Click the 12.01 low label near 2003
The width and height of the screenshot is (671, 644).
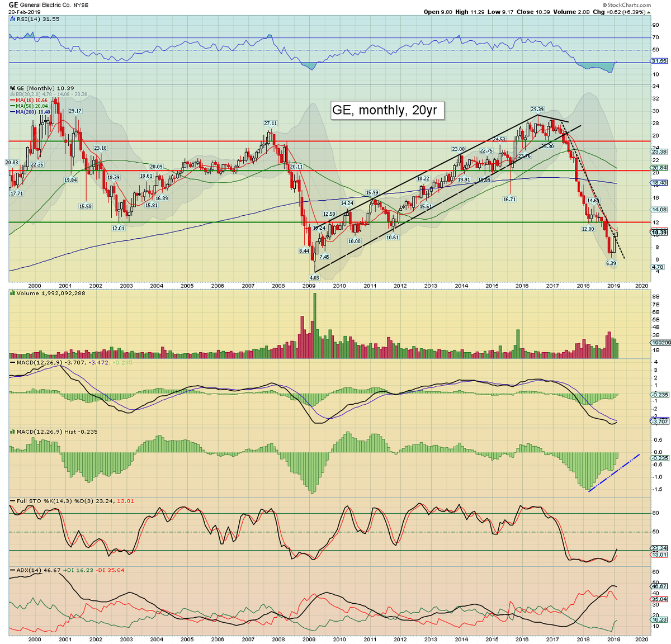[x=118, y=228]
